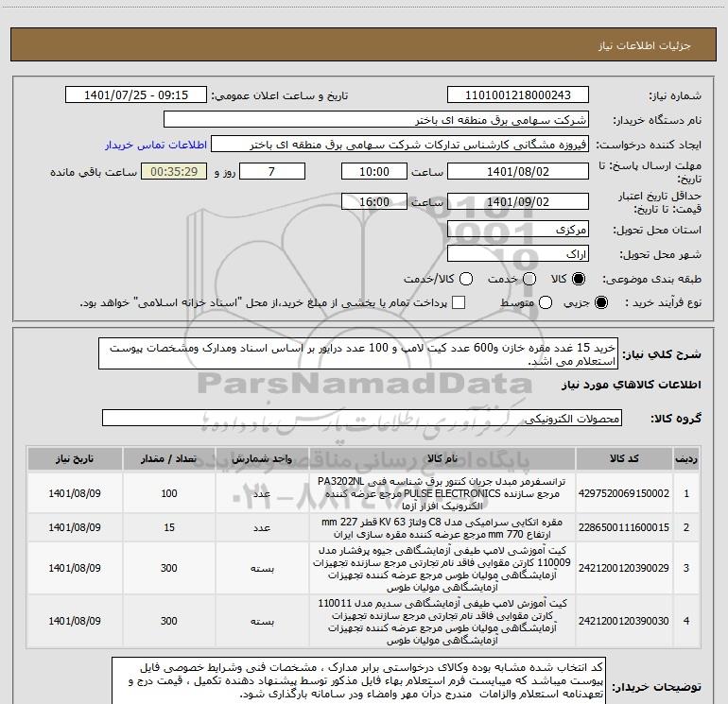Viewport: 728px width, 704px height.
Task: Click the تعداد / مقدار column header
Action: click(169, 459)
